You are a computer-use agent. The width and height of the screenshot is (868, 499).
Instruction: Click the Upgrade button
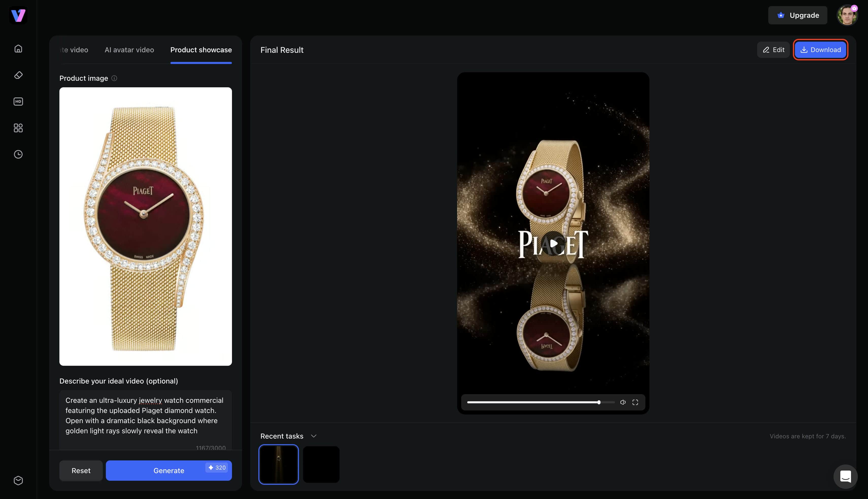click(x=797, y=15)
